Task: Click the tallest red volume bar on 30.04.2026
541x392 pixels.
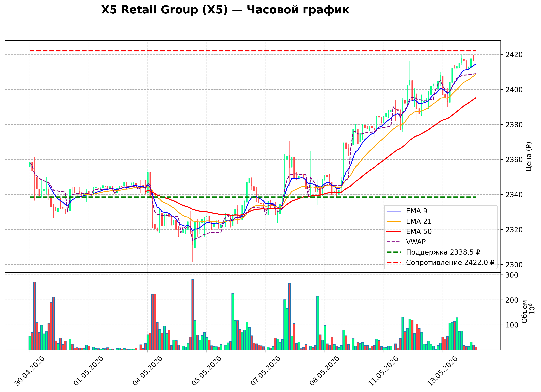Action: pyautogui.click(x=35, y=316)
